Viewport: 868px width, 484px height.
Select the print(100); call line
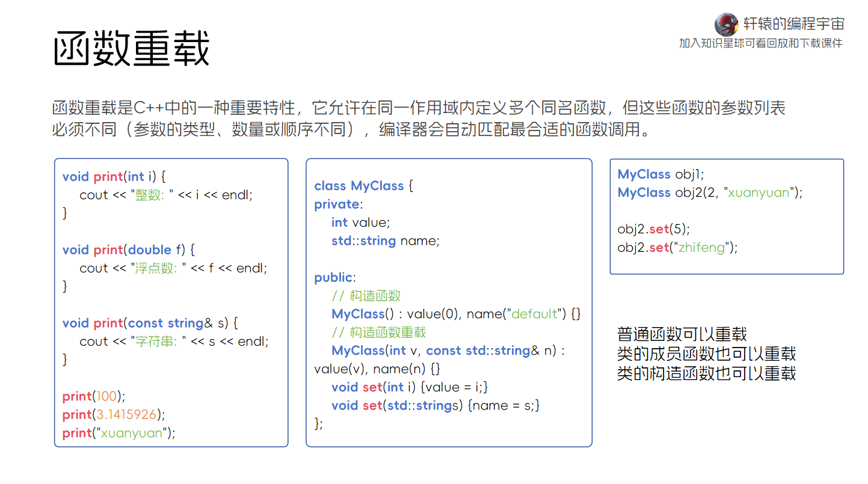[x=93, y=397]
